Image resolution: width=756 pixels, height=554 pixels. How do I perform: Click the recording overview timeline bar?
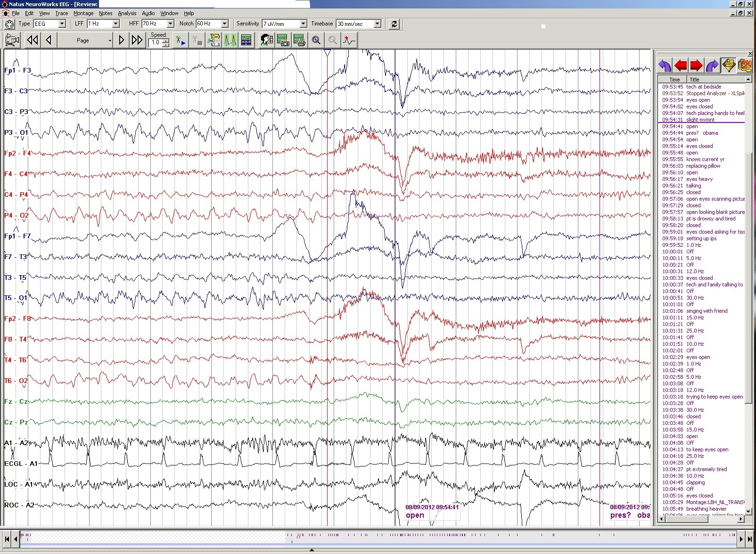coord(377,538)
